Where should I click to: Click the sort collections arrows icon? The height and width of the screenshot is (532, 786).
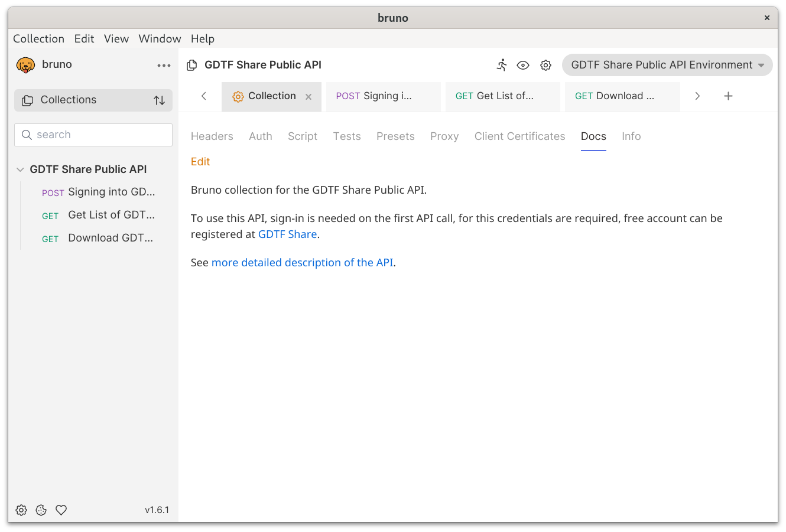pos(160,100)
